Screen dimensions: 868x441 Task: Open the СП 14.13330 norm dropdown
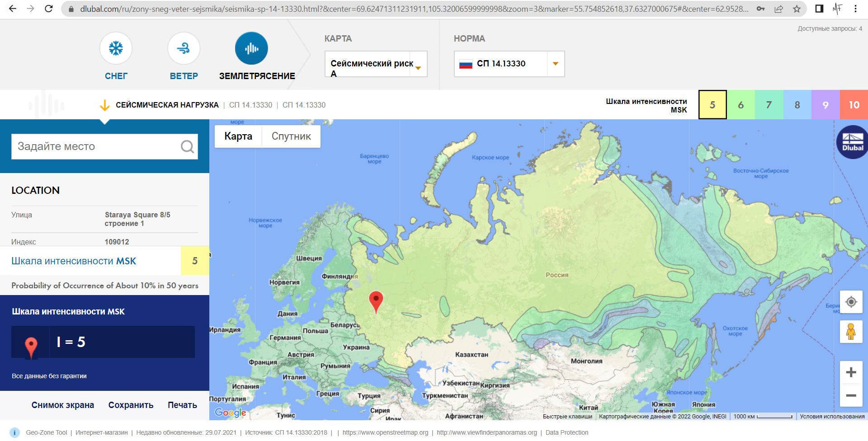pyautogui.click(x=509, y=64)
